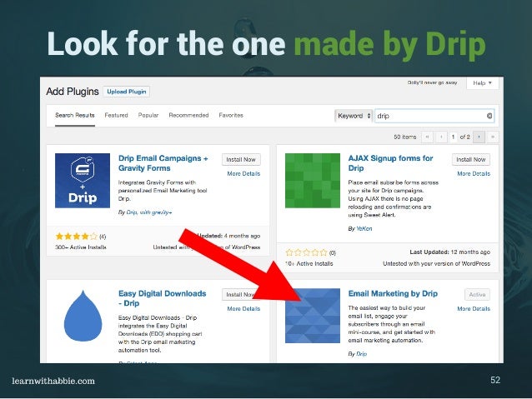Click the Add Plugins heading

[x=73, y=92]
